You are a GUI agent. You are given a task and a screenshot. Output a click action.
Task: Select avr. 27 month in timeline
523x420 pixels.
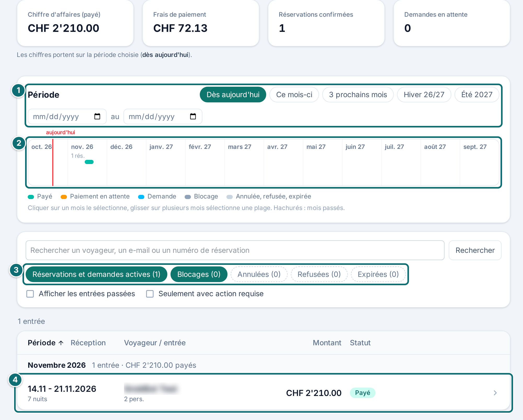click(x=283, y=162)
